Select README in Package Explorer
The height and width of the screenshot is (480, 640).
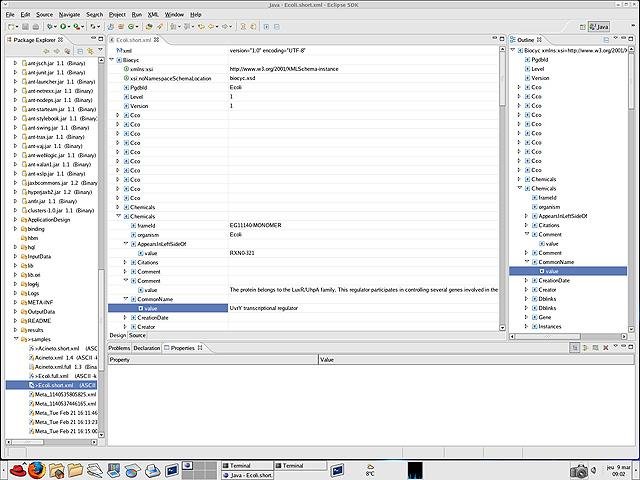click(x=39, y=321)
